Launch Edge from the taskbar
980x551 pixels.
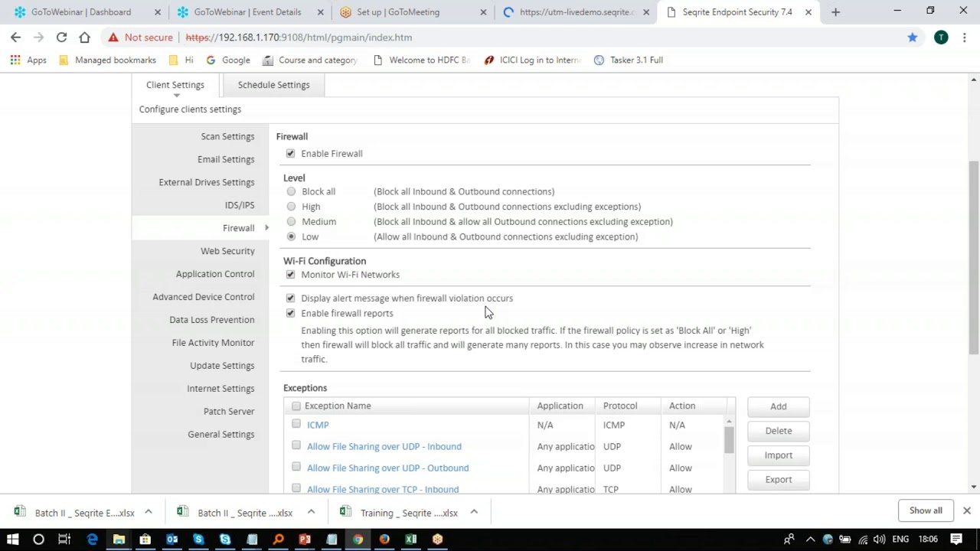coord(93,540)
